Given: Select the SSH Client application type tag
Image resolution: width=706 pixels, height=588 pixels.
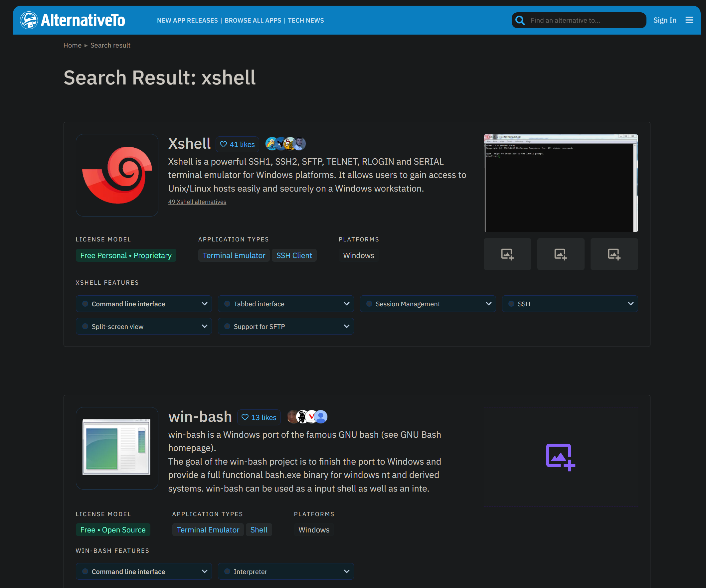Looking at the screenshot, I should (294, 255).
